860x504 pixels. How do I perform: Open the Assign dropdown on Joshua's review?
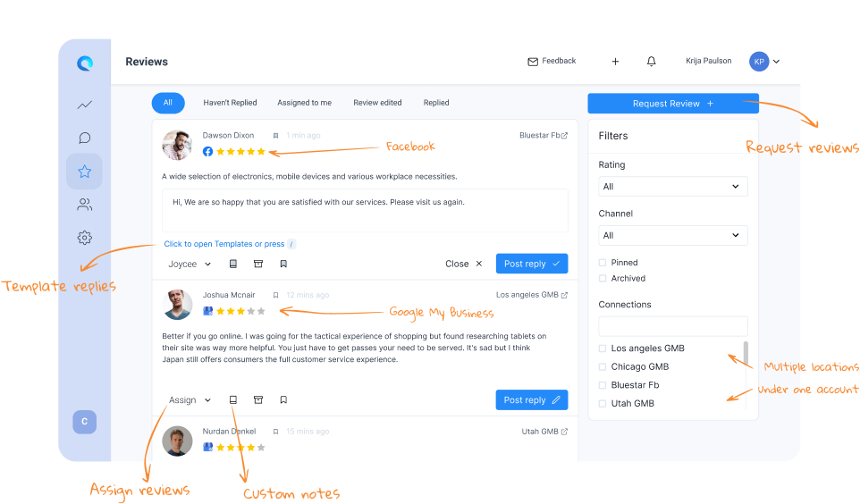pyautogui.click(x=190, y=399)
